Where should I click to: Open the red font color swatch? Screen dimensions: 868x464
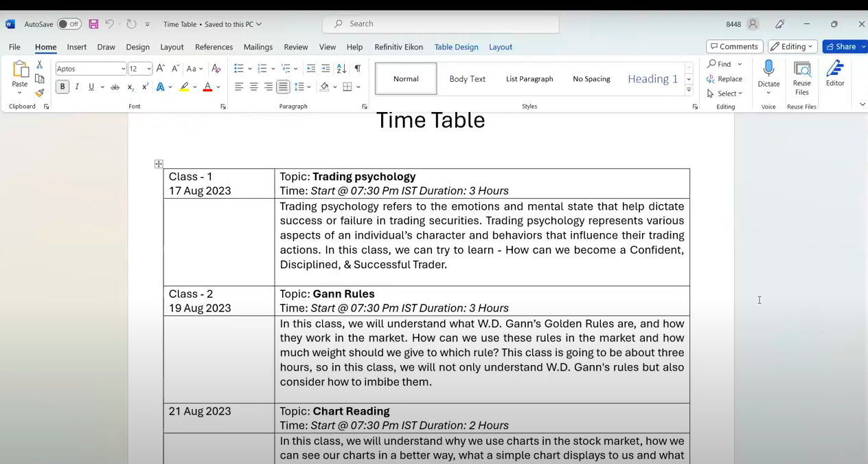[207, 87]
